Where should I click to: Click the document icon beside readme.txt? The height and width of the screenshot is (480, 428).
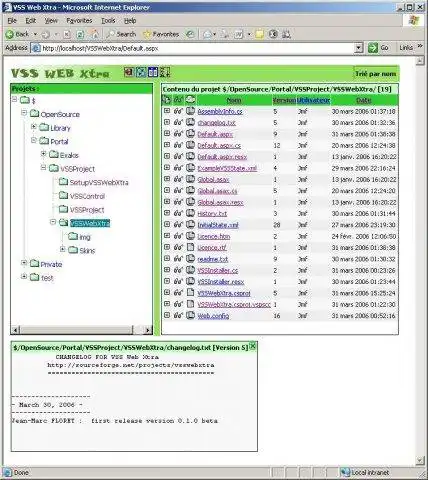(x=190, y=259)
